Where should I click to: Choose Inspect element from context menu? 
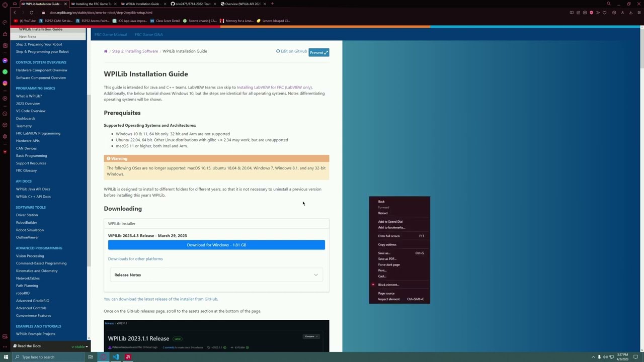coord(399,299)
